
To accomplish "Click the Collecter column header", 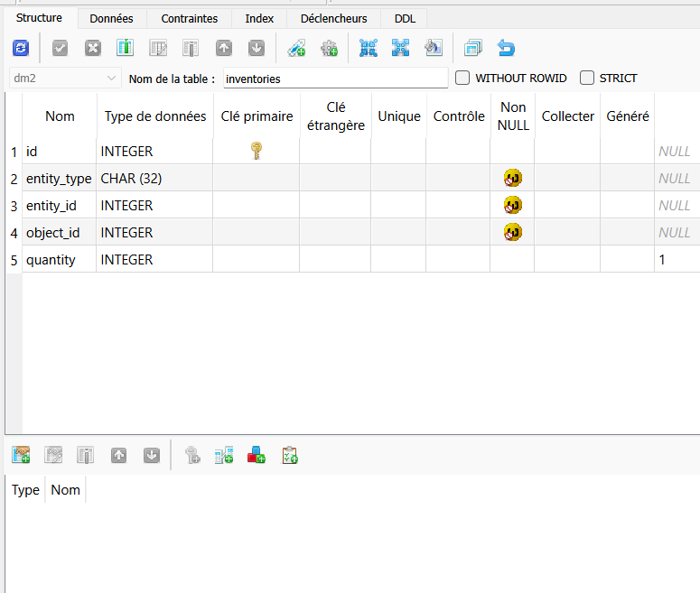I will pyautogui.click(x=568, y=116).
